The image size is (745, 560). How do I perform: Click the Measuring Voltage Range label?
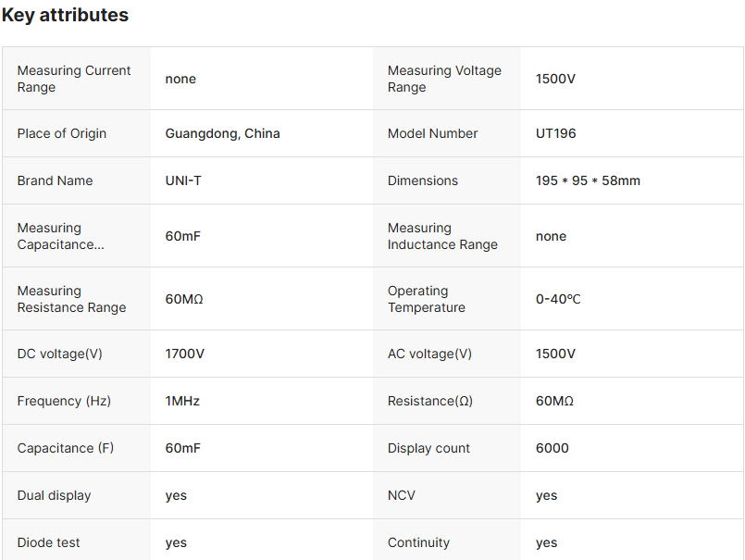(444, 79)
